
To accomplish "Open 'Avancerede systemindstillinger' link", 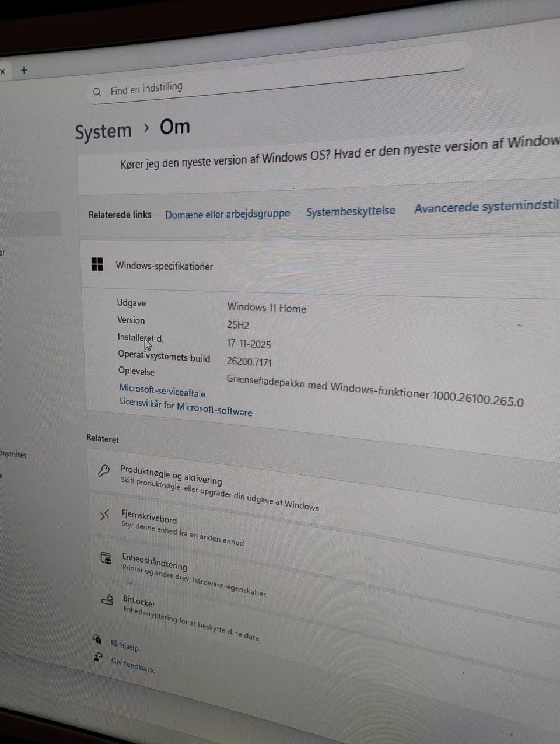I will pos(487,206).
